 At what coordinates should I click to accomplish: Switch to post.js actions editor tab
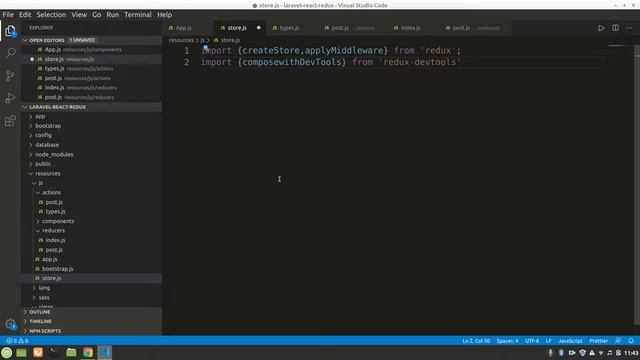point(353,28)
